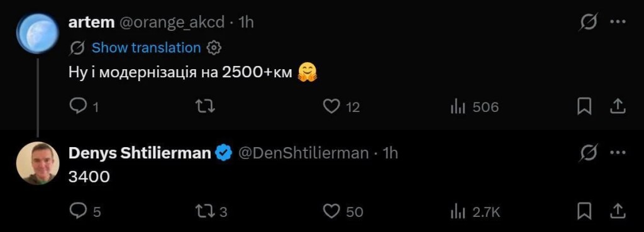Open more options on Denys's tweet

coord(618,153)
